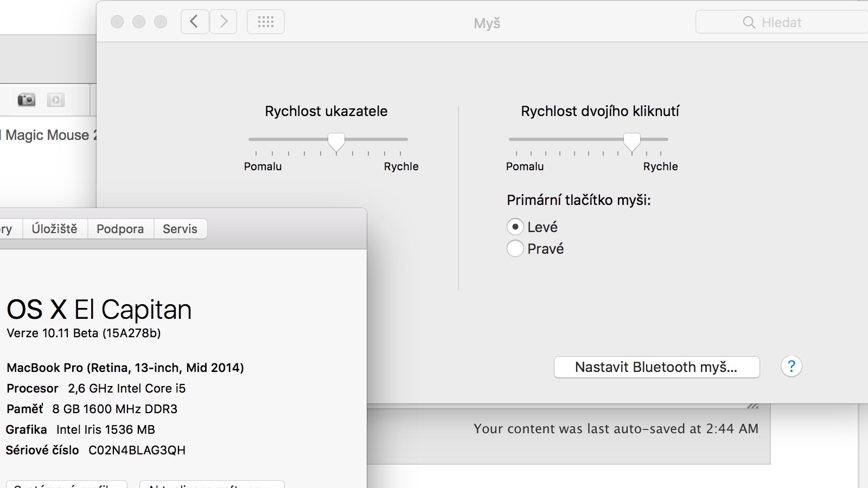The image size is (868, 488).
Task: Go back using the left chevron button
Action: point(195,22)
